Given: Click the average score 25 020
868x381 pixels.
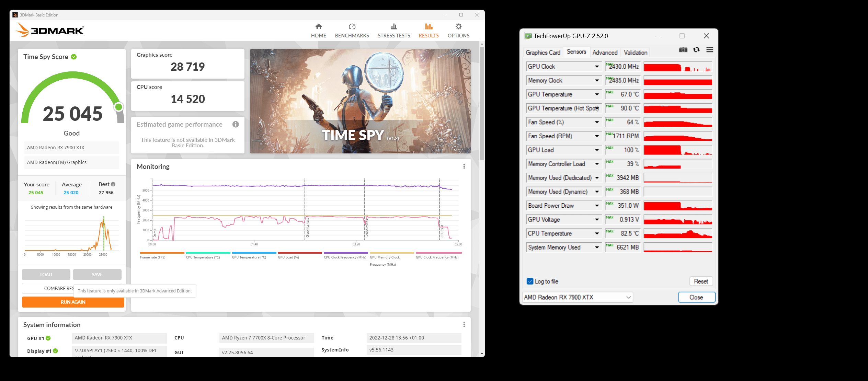Looking at the screenshot, I should (x=71, y=193).
